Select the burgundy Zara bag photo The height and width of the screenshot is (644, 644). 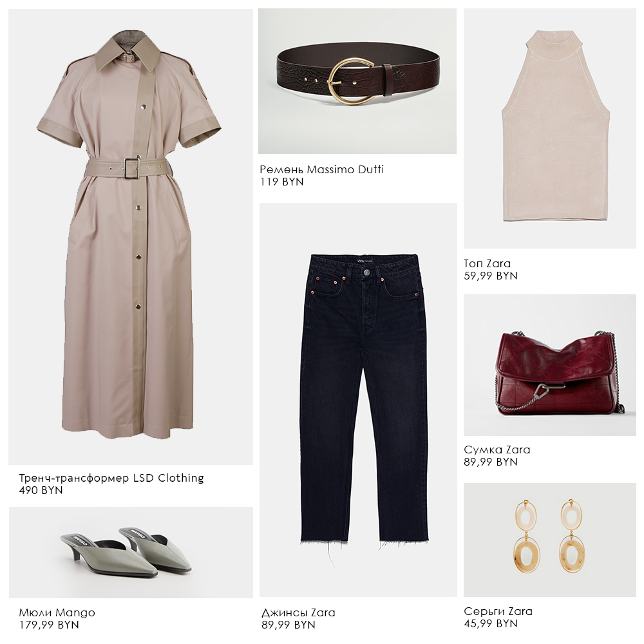(x=550, y=365)
